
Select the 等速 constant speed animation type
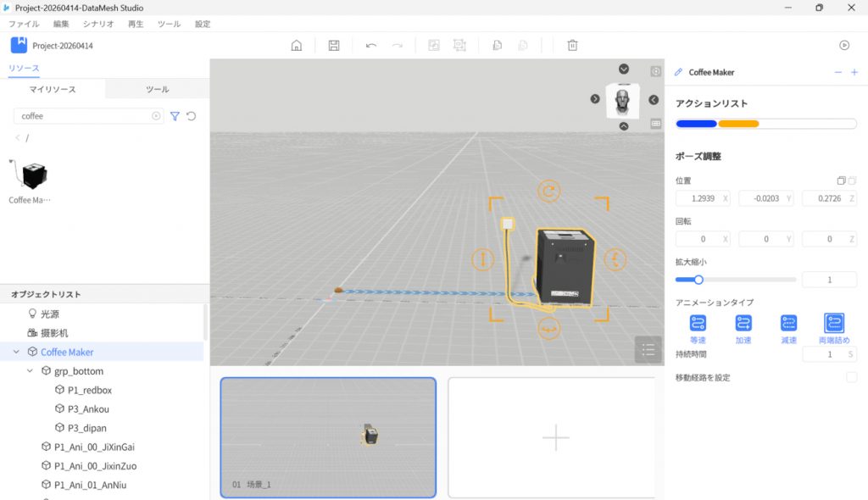pos(698,323)
